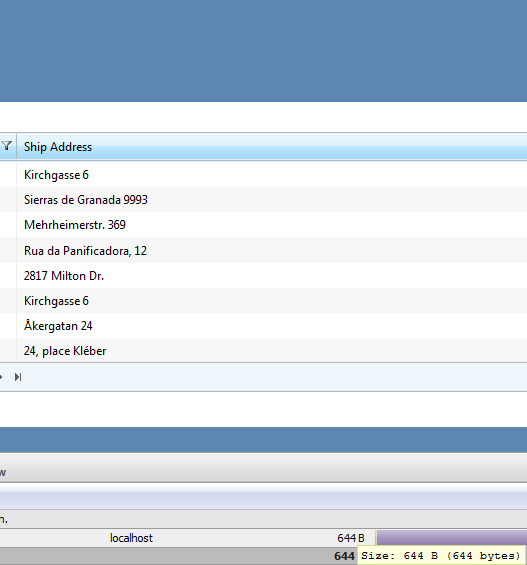Click the localhost domain entry in network panel
The image size is (527, 565).
(131, 538)
